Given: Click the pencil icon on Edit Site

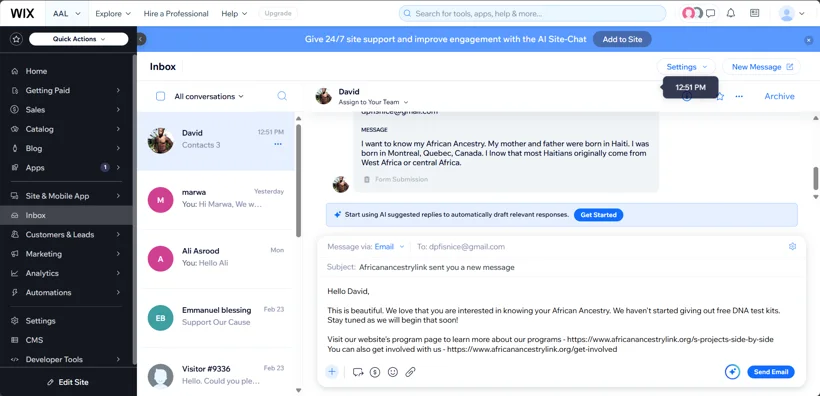Looking at the screenshot, I should (x=51, y=382).
